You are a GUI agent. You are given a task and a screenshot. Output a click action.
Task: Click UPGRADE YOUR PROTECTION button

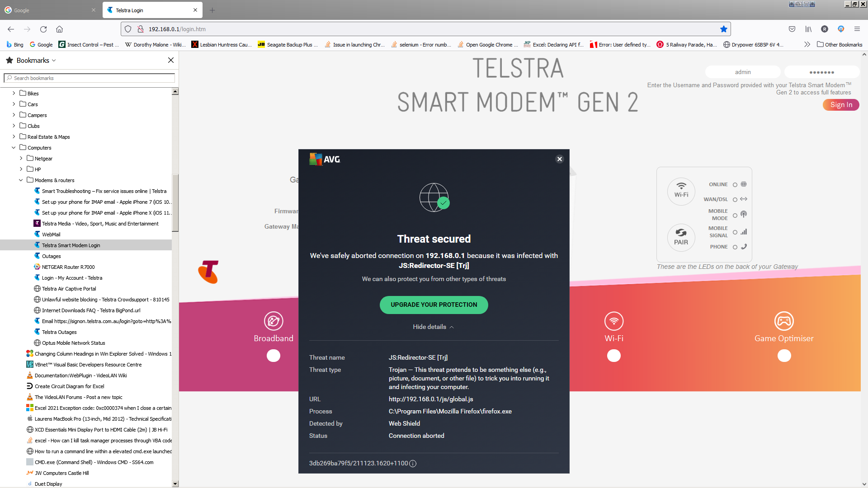point(434,305)
